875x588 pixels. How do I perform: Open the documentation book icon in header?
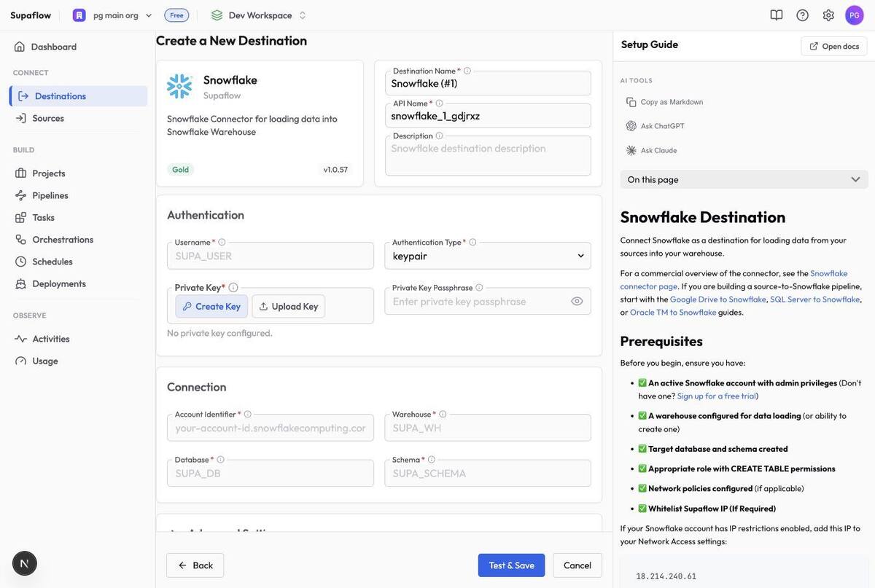777,15
